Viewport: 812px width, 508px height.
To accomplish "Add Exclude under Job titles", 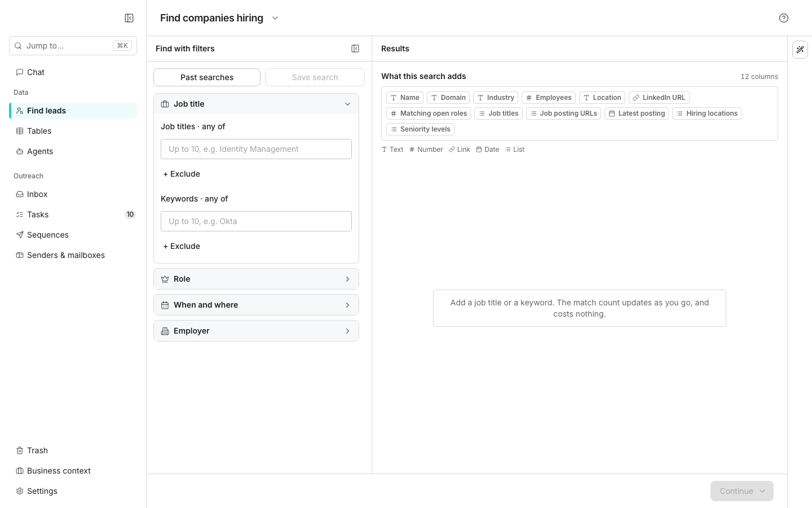I will pos(182,174).
